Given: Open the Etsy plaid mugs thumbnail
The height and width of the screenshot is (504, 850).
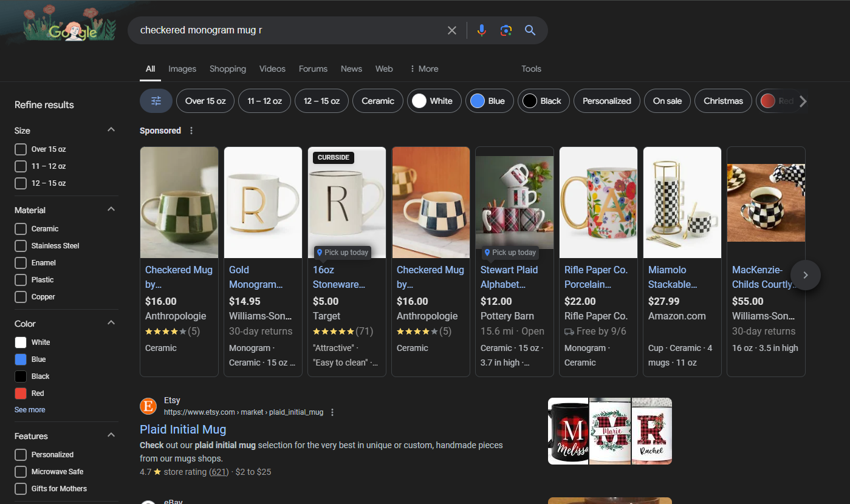Looking at the screenshot, I should coord(610,431).
